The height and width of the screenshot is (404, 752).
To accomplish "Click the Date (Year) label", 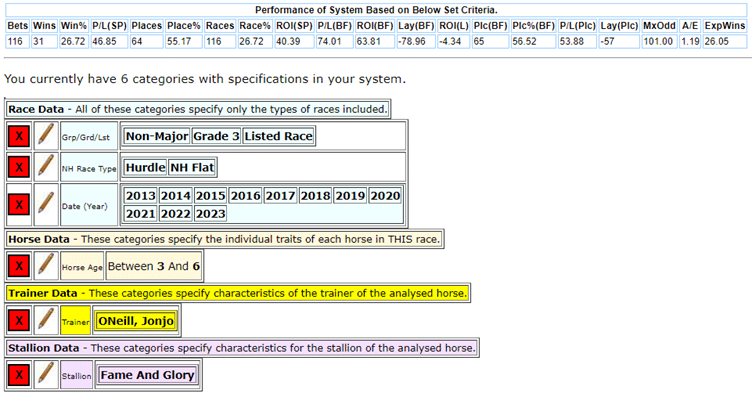I will (89, 205).
